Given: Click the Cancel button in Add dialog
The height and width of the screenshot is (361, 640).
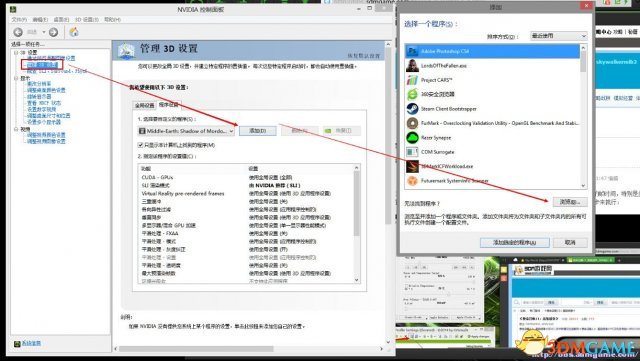Looking at the screenshot, I should [570, 242].
